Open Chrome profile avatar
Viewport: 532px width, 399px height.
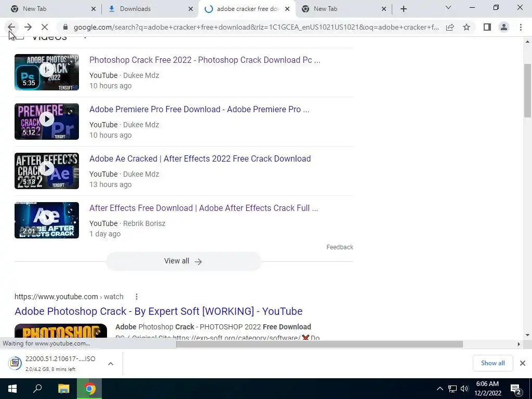(504, 27)
